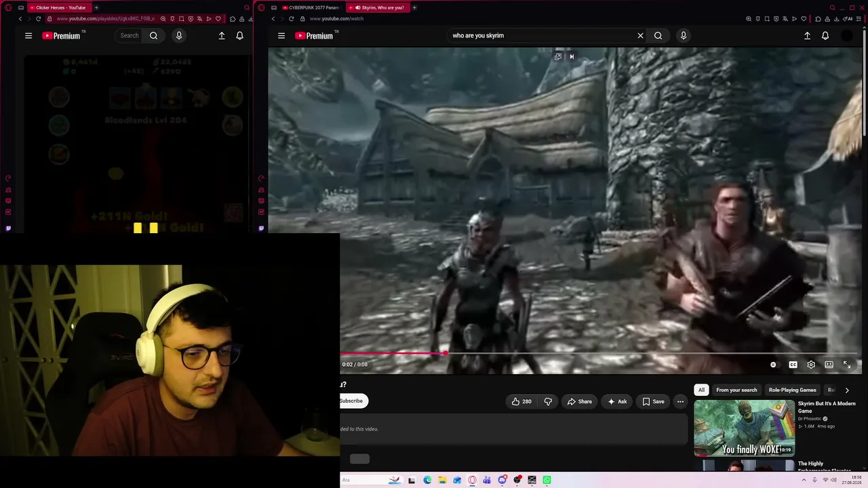This screenshot has width=868, height=488.
Task: Open video player settings gear
Action: click(x=811, y=365)
